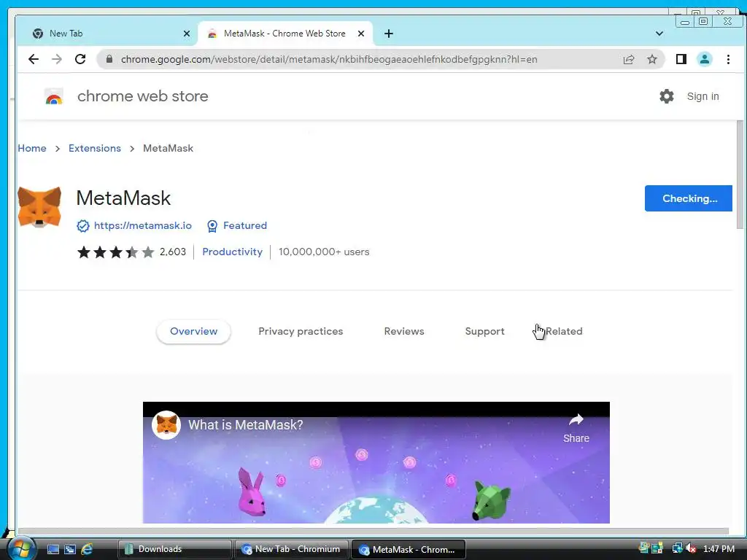The image size is (747, 560).
Task: Click the verified publisher badge icon
Action: point(83,226)
